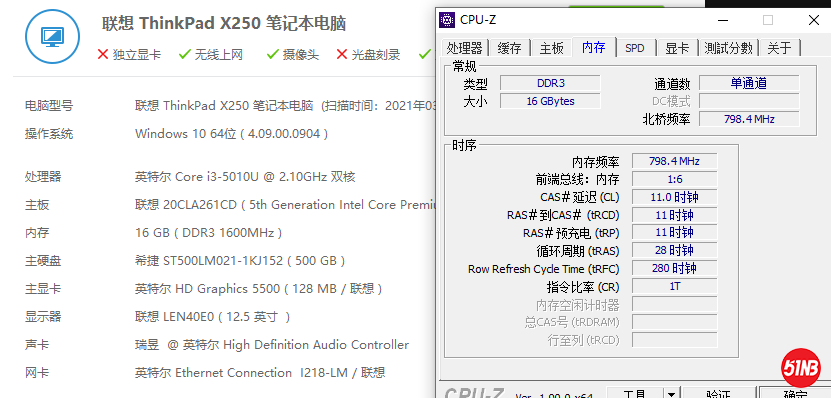Open the 处理器 tab in CPU-Z
The image size is (831, 398).
464,48
